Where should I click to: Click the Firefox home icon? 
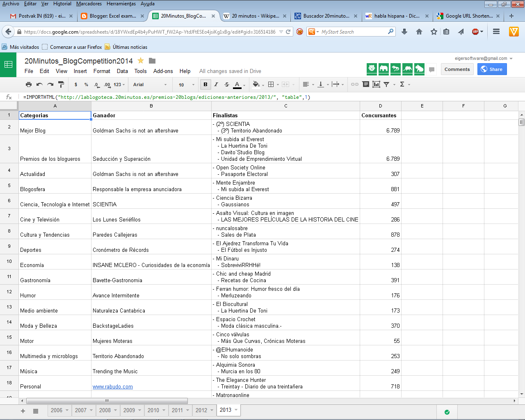419,32
